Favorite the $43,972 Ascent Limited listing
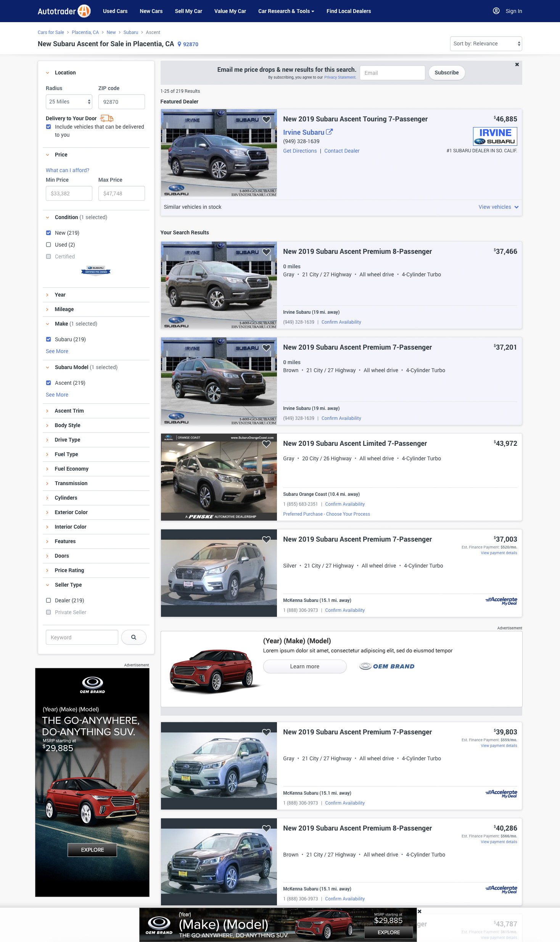Image resolution: width=560 pixels, height=942 pixels. coord(266,444)
